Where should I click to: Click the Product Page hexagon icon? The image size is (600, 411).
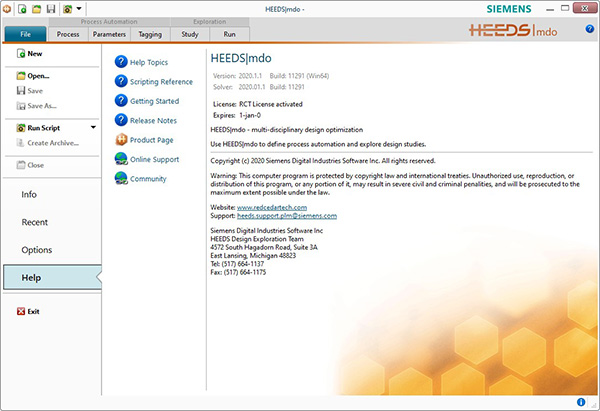(x=121, y=139)
